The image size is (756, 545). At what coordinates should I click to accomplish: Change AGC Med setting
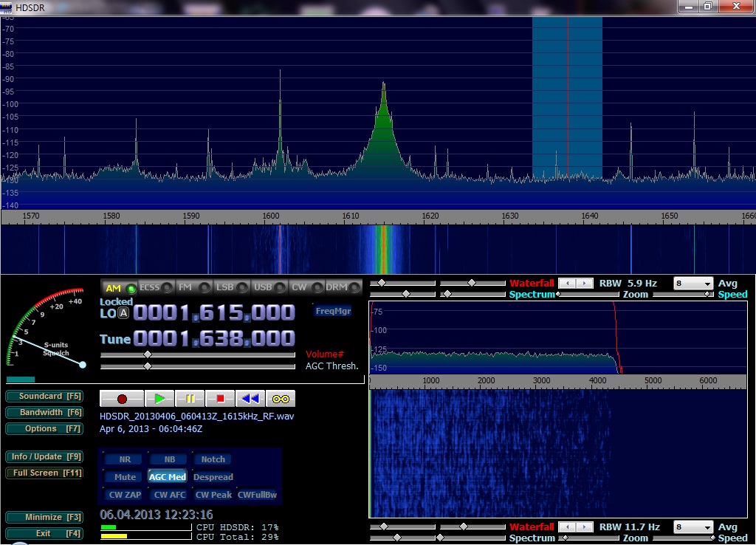pos(168,477)
